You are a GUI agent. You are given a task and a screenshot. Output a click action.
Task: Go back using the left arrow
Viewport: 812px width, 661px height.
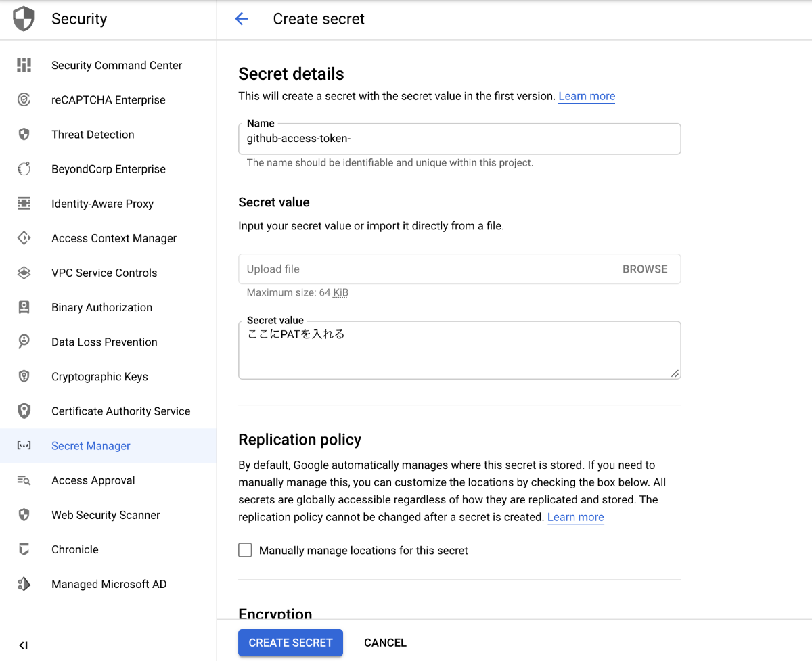pos(242,19)
